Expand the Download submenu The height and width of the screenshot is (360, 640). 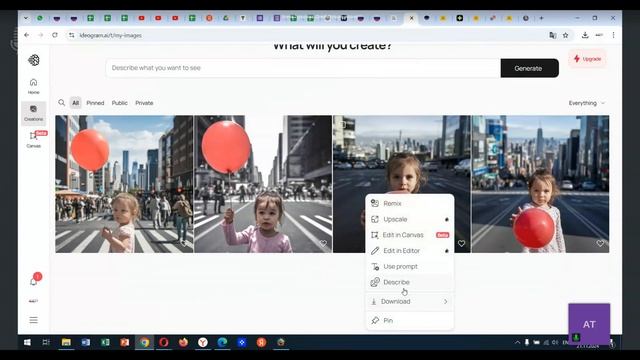(410, 302)
